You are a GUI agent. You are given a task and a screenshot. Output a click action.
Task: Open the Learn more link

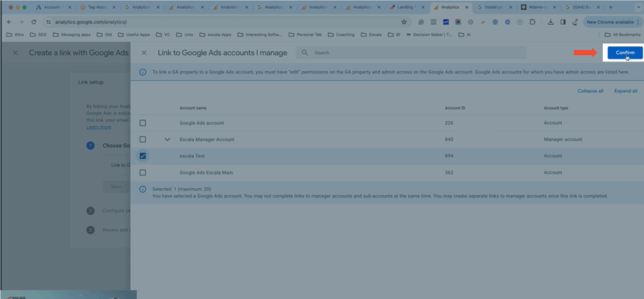pos(99,127)
